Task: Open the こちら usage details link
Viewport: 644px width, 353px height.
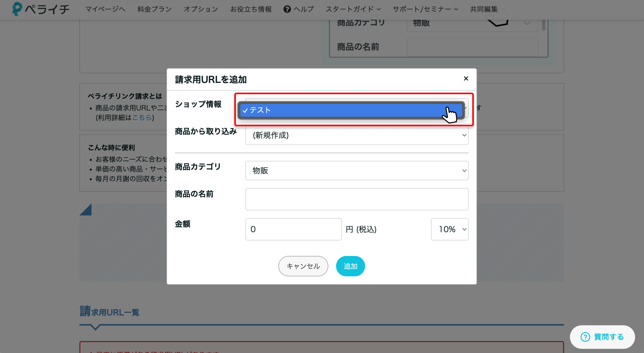Action: coord(142,118)
